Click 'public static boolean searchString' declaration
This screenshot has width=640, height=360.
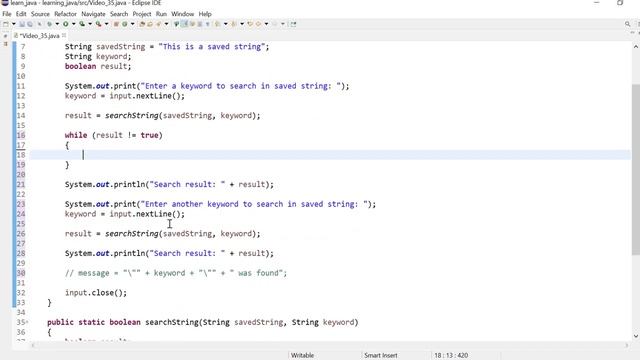pos(123,322)
